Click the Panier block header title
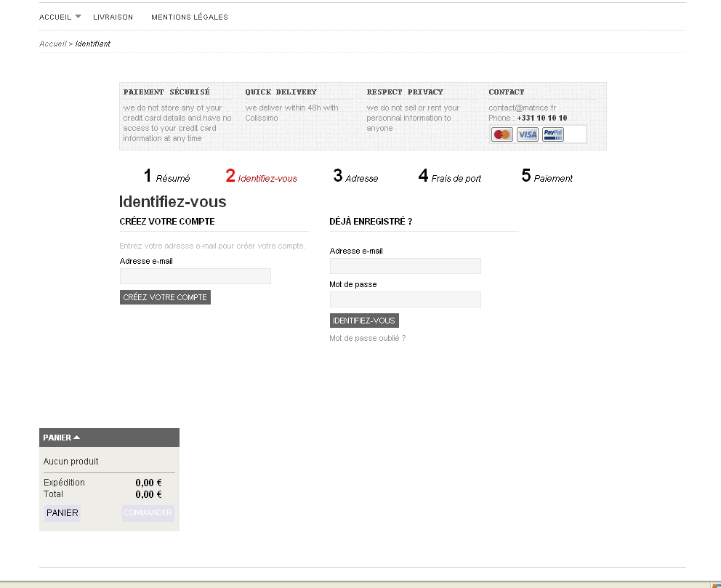 (x=57, y=438)
